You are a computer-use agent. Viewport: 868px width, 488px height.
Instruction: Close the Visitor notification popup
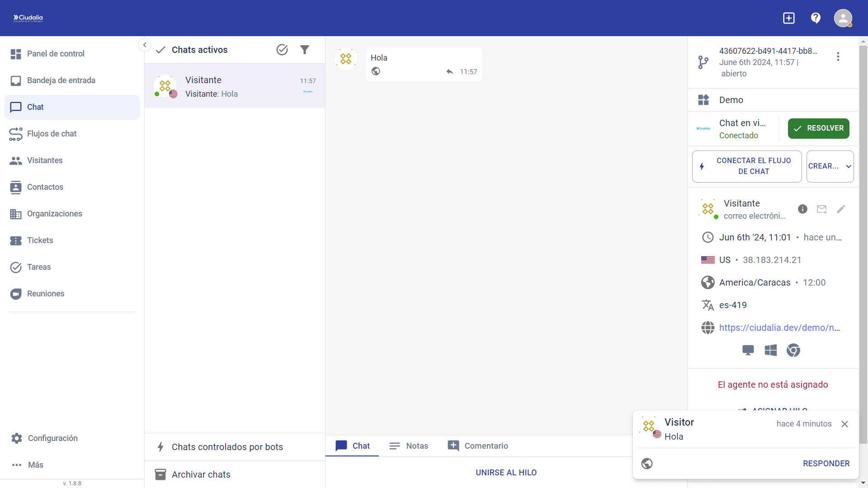pos(844,424)
